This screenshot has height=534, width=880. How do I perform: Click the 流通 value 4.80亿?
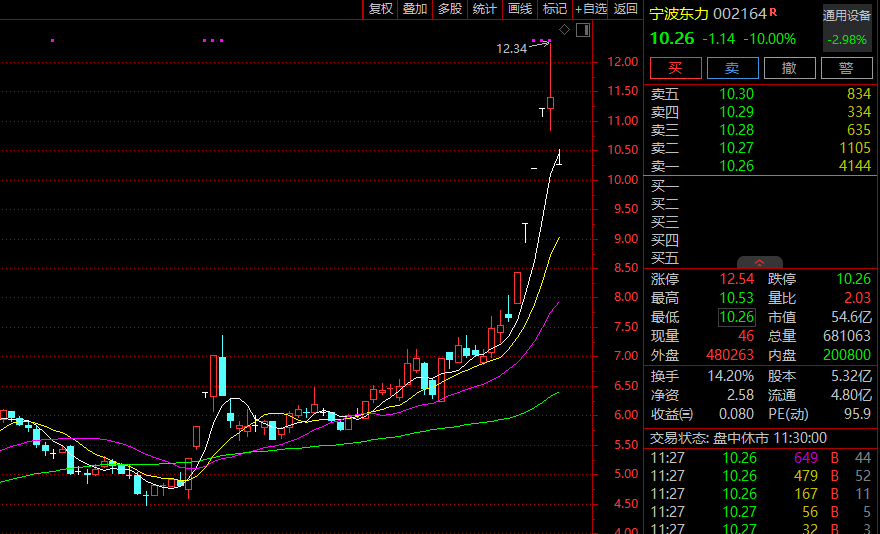click(x=851, y=395)
